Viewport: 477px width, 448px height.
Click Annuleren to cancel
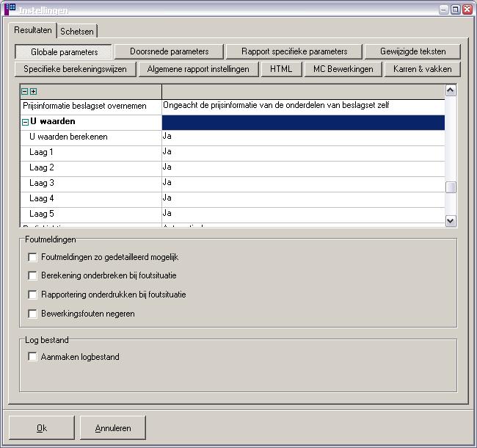click(x=113, y=428)
